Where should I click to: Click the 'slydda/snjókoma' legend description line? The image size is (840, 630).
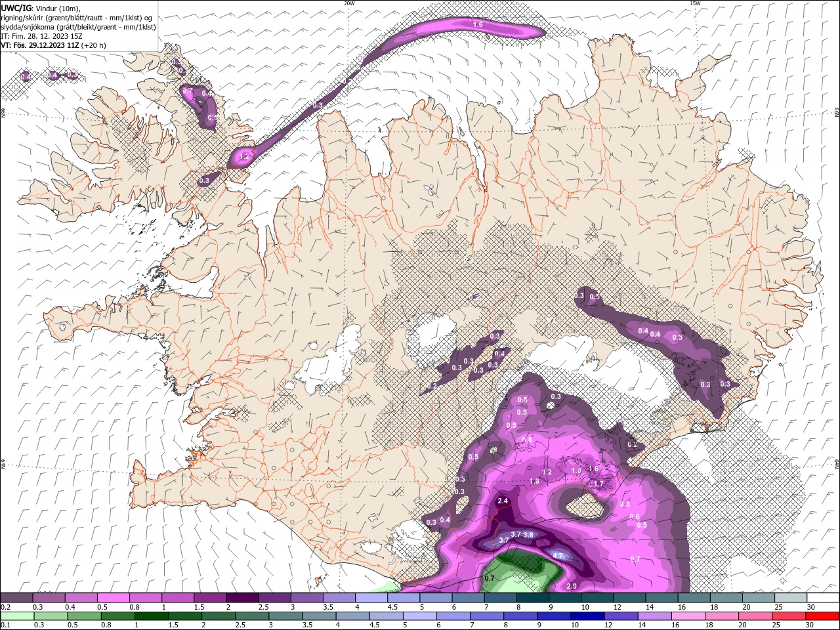(78, 27)
